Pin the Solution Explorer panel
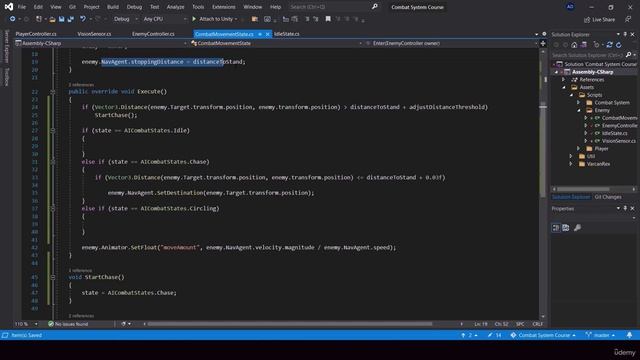 click(x=625, y=34)
